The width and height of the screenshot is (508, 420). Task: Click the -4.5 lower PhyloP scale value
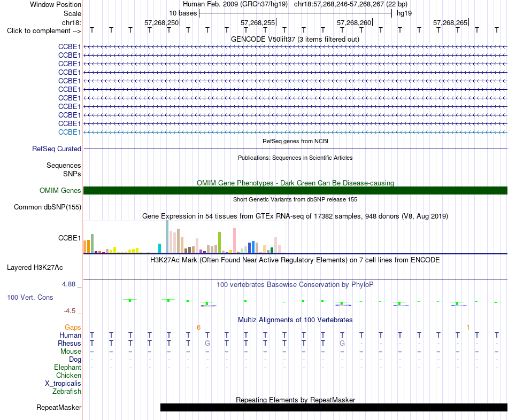70,311
